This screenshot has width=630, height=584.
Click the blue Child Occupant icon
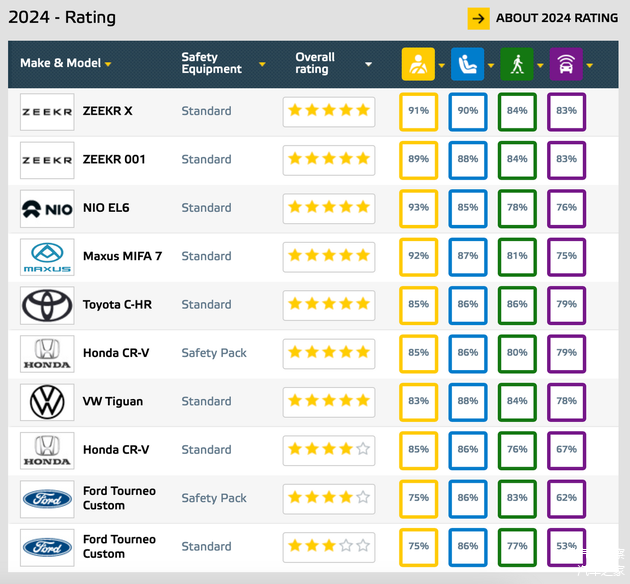coord(466,64)
